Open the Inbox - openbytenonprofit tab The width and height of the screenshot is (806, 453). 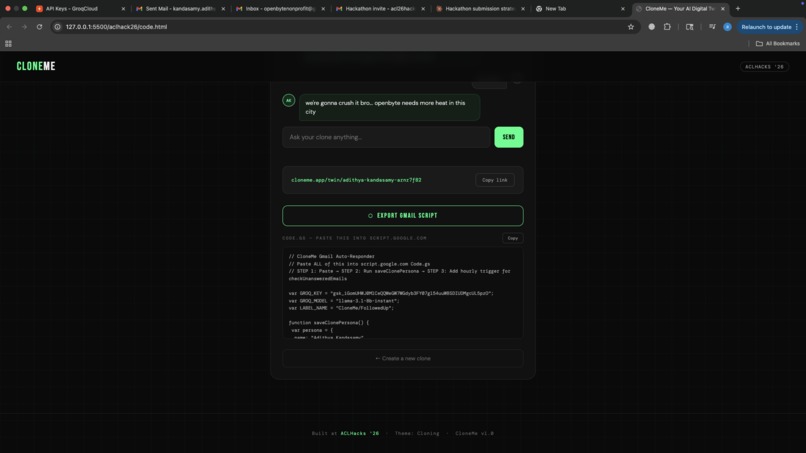(279, 9)
